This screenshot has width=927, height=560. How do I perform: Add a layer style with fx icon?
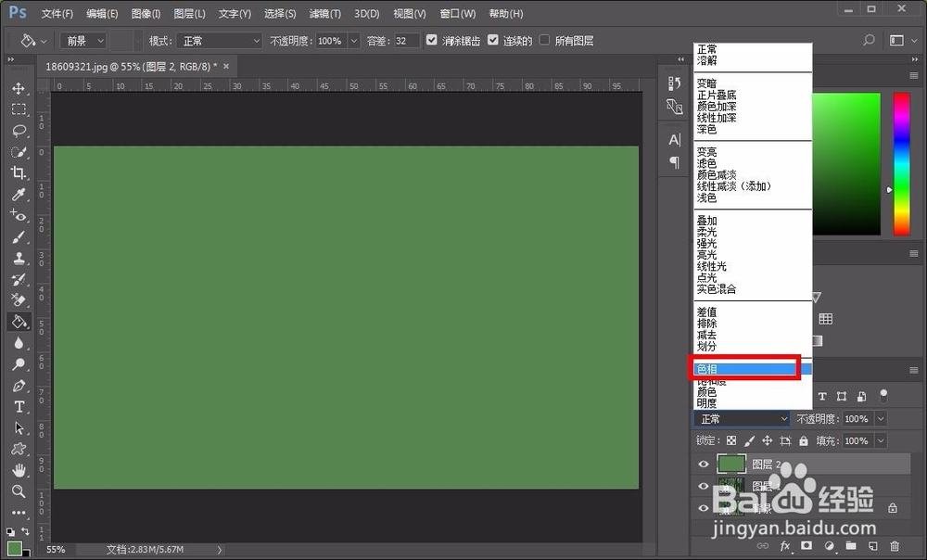point(785,546)
